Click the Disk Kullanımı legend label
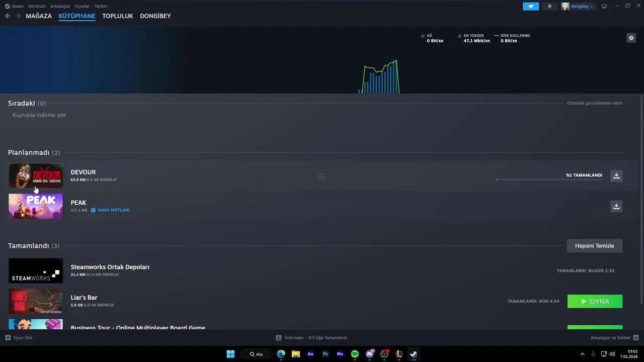 pyautogui.click(x=515, y=36)
